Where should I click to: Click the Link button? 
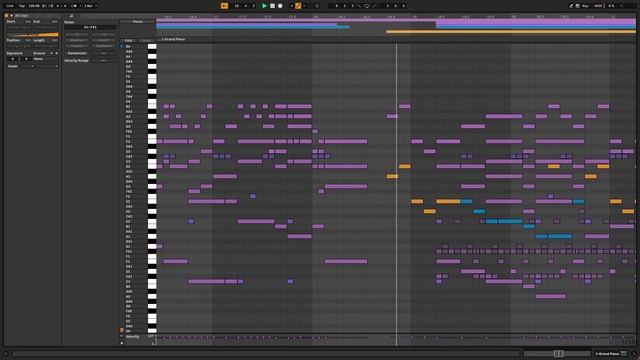click(10, 6)
